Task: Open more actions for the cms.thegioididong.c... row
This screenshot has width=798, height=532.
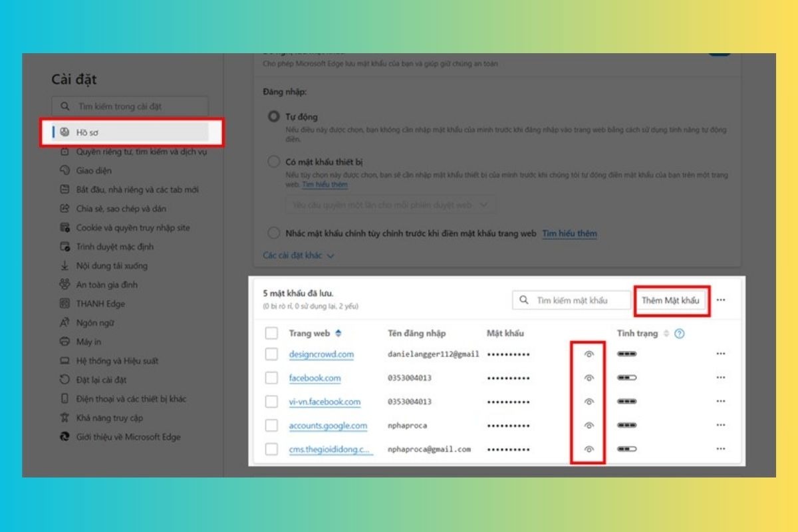Action: click(x=721, y=449)
